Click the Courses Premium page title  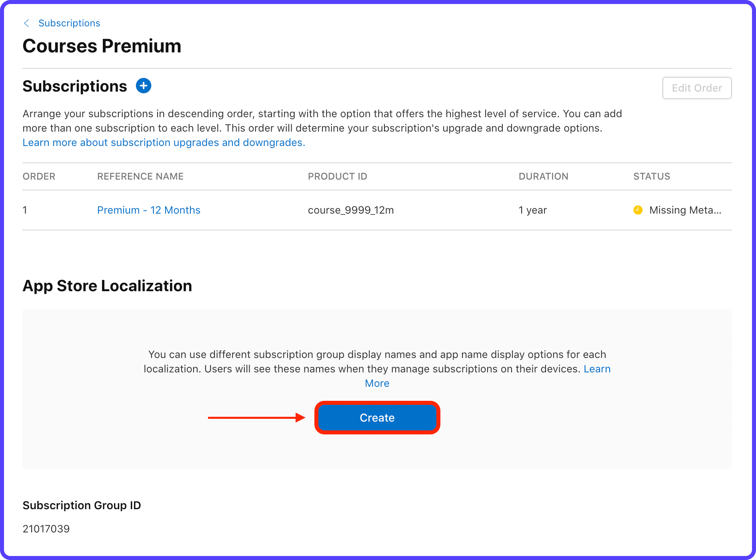tap(102, 46)
